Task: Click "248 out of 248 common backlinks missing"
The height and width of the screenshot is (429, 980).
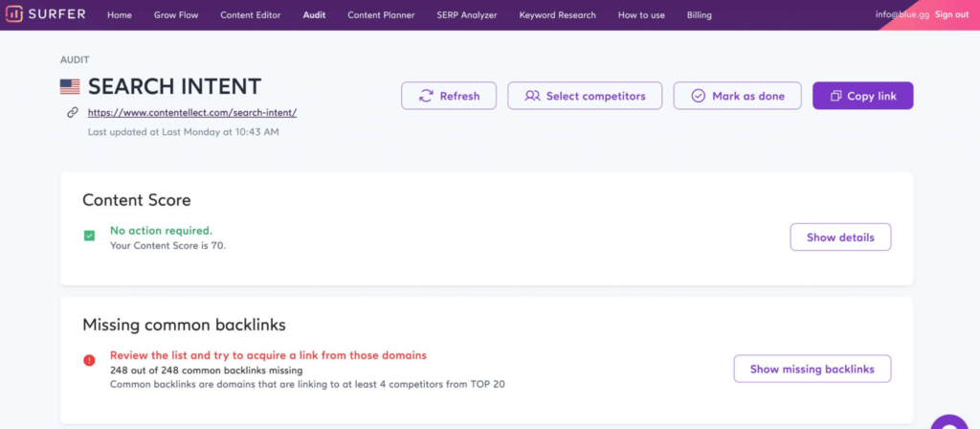Action: (x=207, y=371)
